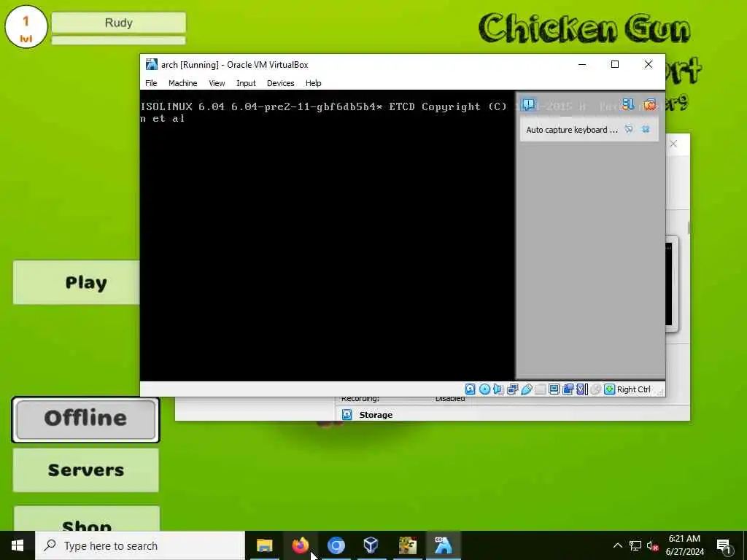Click the recording status icon

click(x=568, y=389)
